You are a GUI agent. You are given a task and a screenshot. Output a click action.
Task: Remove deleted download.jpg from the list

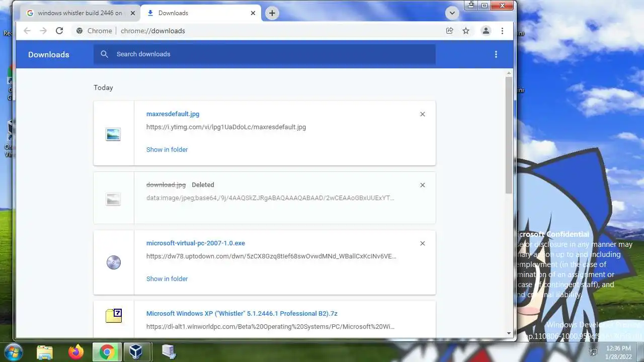tap(423, 185)
